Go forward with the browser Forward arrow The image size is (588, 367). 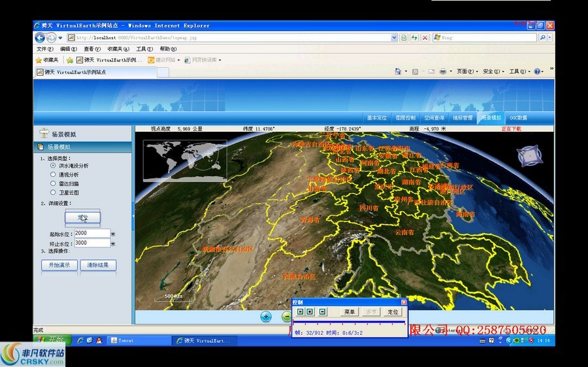tap(52, 37)
